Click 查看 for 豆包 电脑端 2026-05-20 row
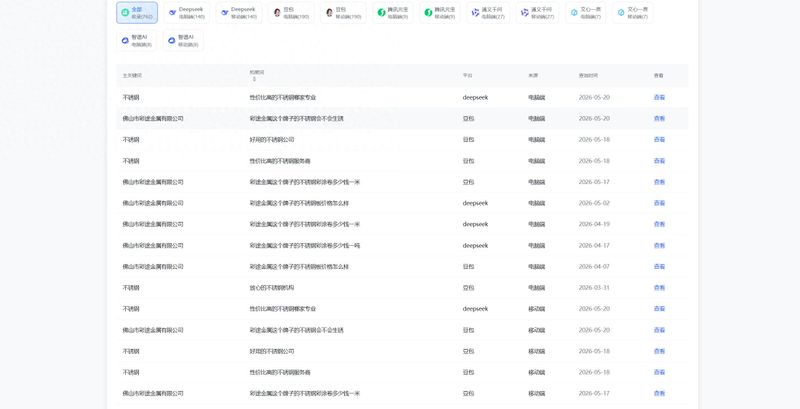Screen dimensions: 800x409 click(x=659, y=118)
